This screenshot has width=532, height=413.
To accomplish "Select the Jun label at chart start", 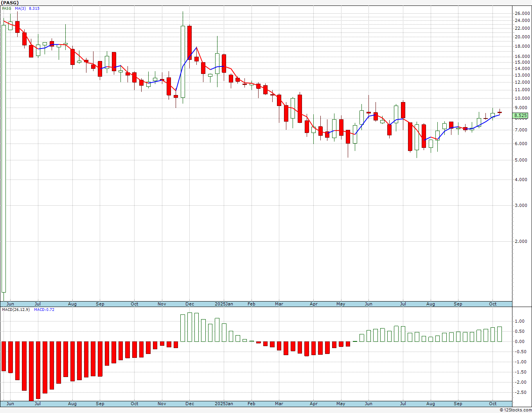I will tap(10, 304).
